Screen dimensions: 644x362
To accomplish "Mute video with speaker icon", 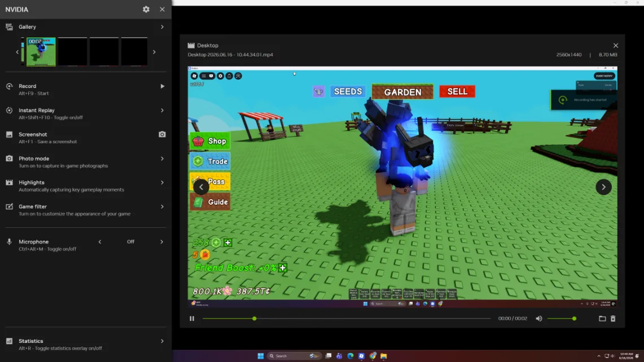I will pos(539,319).
